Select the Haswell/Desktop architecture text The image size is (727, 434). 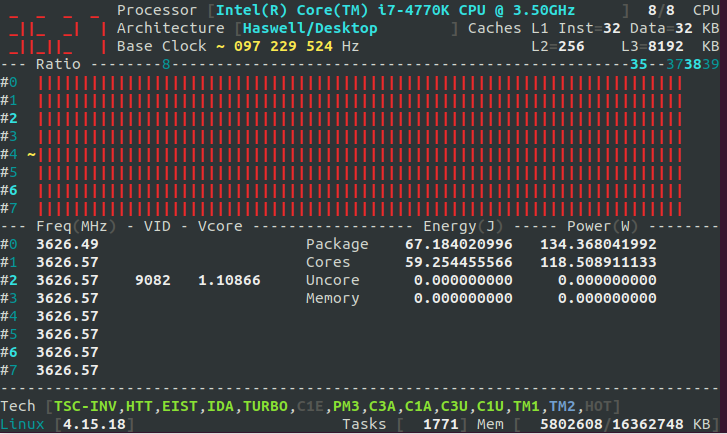[310, 28]
